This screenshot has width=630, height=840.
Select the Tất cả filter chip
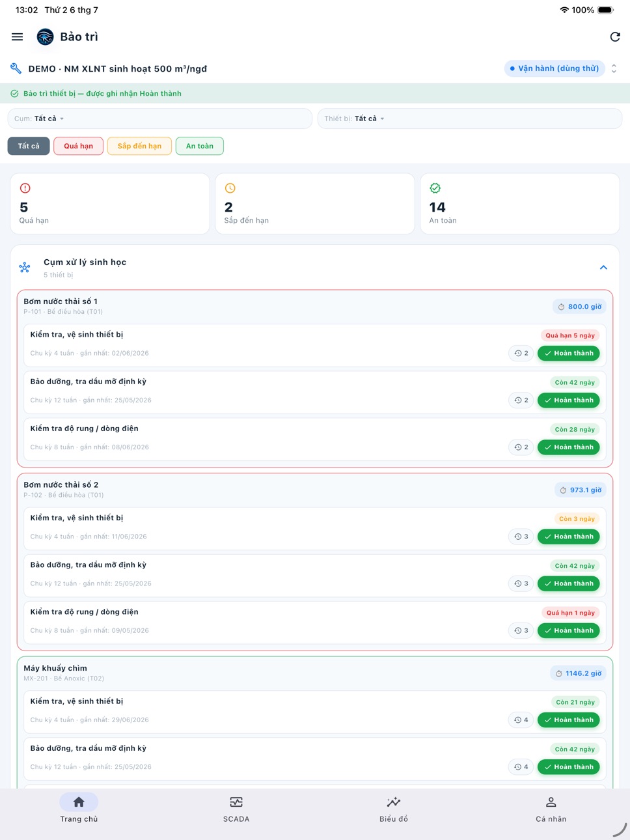coord(29,147)
